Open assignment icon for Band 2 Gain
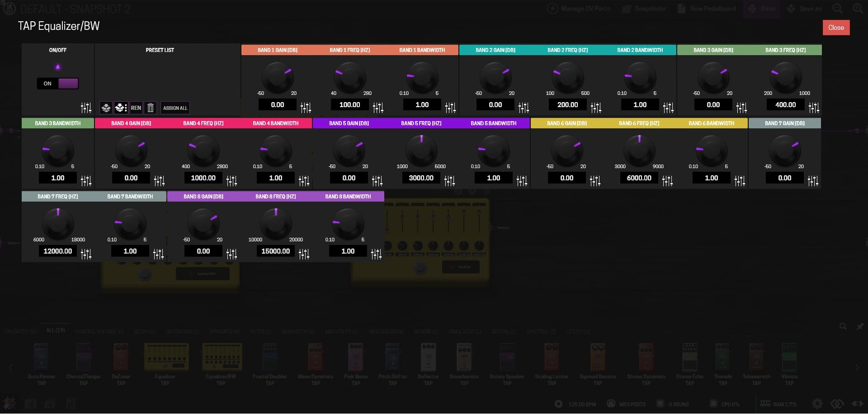This screenshot has height=414, width=868. click(x=524, y=108)
